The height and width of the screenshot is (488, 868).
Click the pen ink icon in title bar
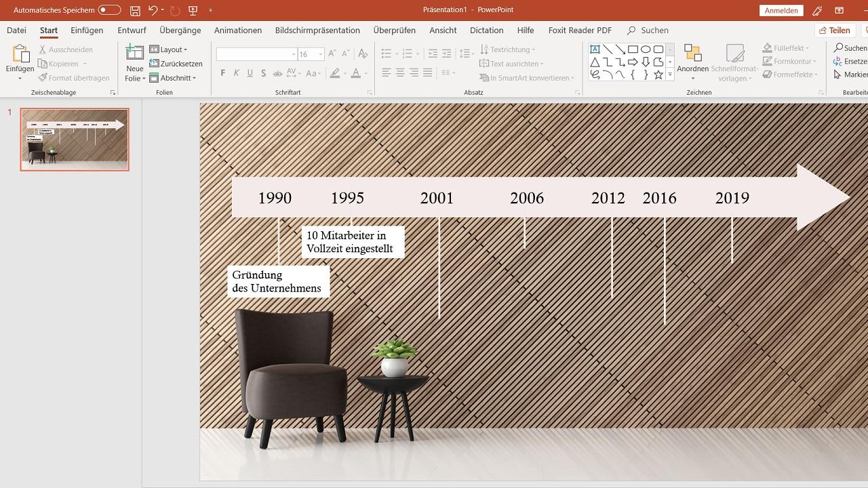(817, 10)
